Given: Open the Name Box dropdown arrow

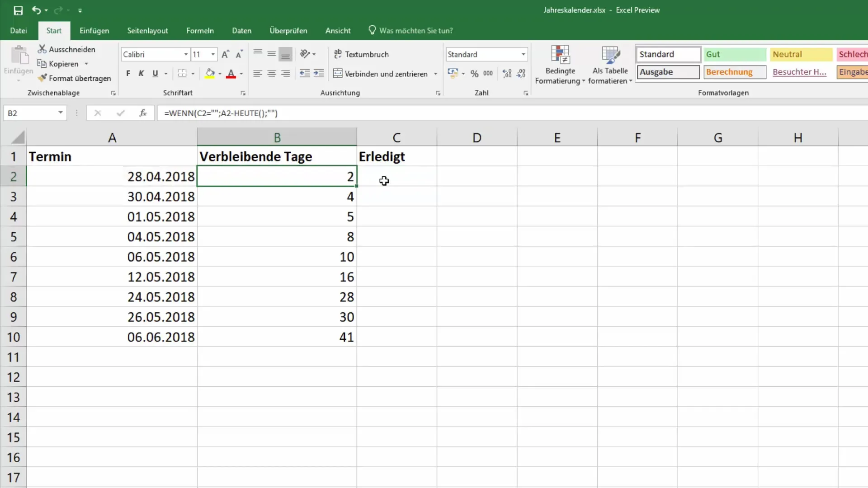Looking at the screenshot, I should pyautogui.click(x=60, y=113).
